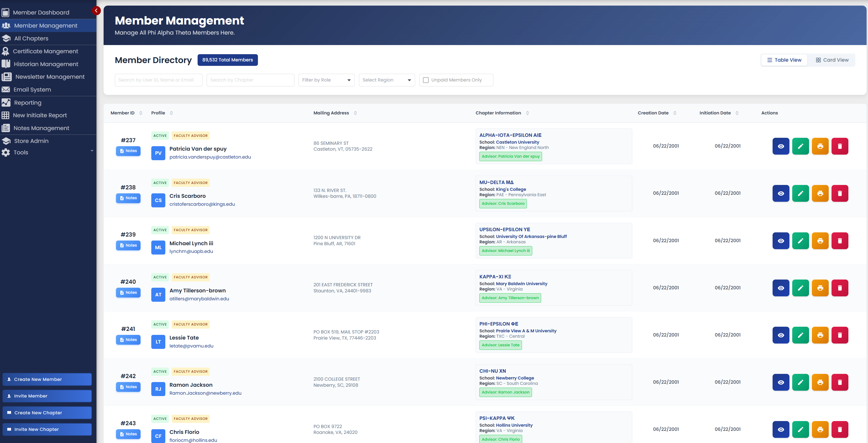The image size is (868, 443).
Task: Open the Select Region dropdown
Action: point(386,80)
